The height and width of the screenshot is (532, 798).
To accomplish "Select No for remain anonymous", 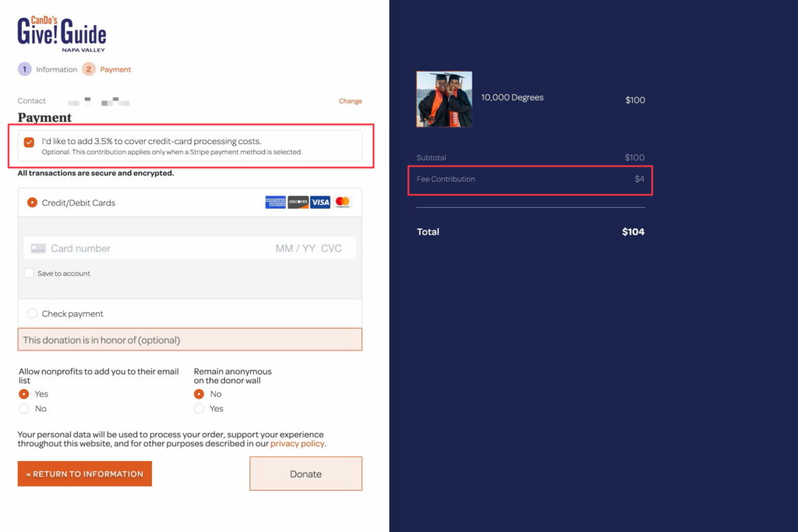I will 199,394.
